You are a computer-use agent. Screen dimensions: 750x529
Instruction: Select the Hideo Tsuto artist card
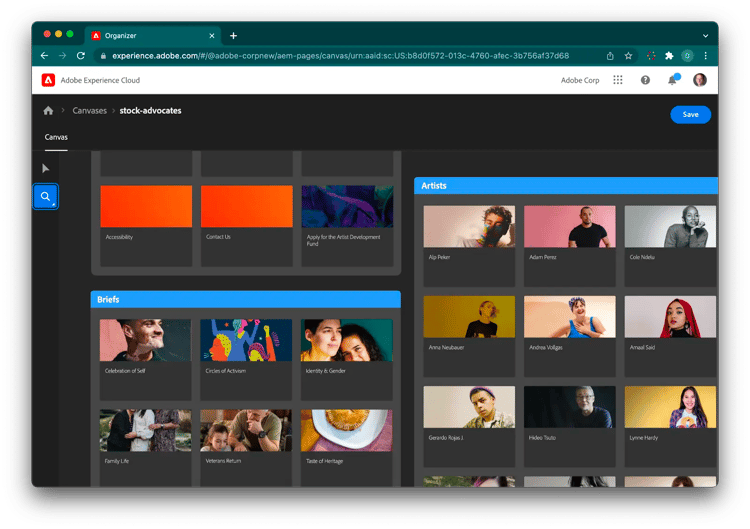click(x=570, y=426)
